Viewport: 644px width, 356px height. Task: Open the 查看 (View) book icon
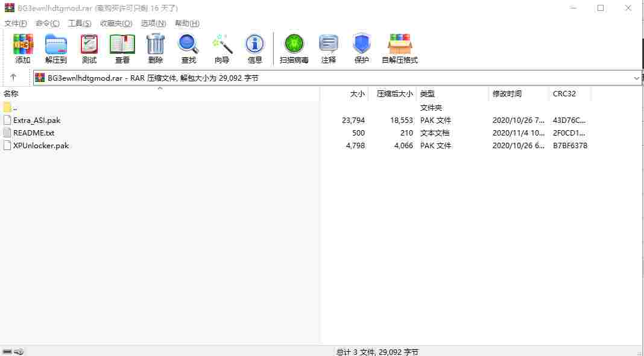click(122, 45)
